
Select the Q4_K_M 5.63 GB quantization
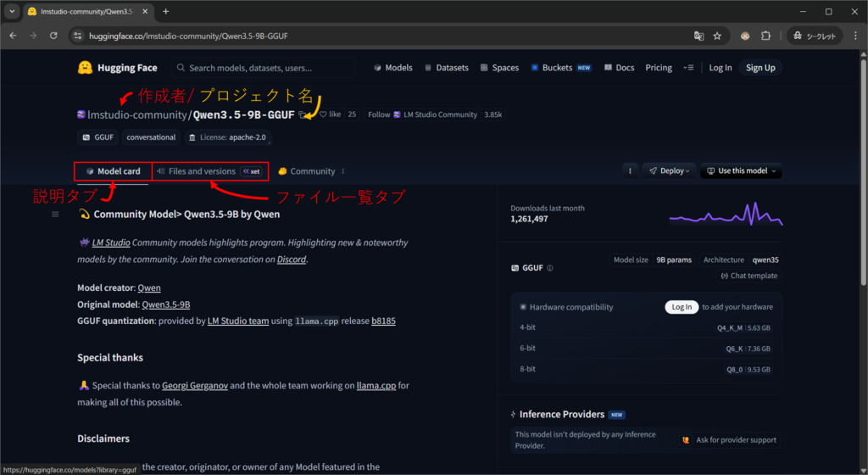click(x=742, y=327)
